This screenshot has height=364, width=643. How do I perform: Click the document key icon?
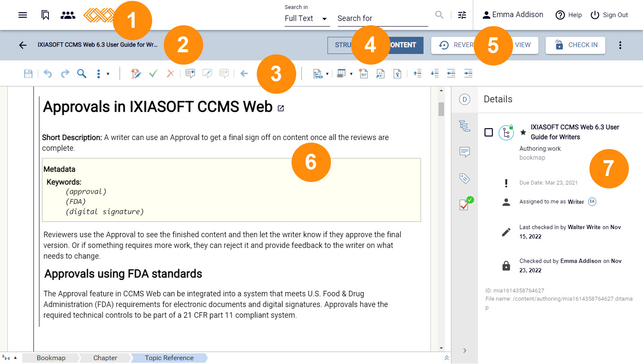click(x=397, y=74)
